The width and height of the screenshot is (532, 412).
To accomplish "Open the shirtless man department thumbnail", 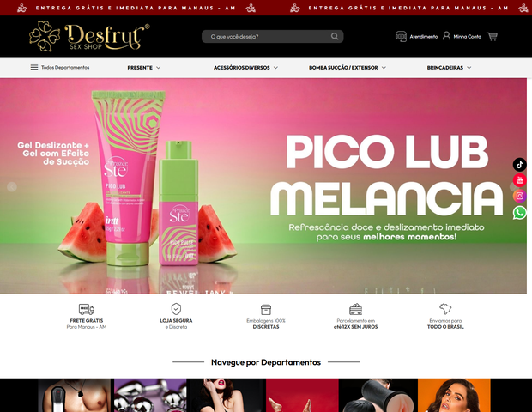I will [75, 396].
